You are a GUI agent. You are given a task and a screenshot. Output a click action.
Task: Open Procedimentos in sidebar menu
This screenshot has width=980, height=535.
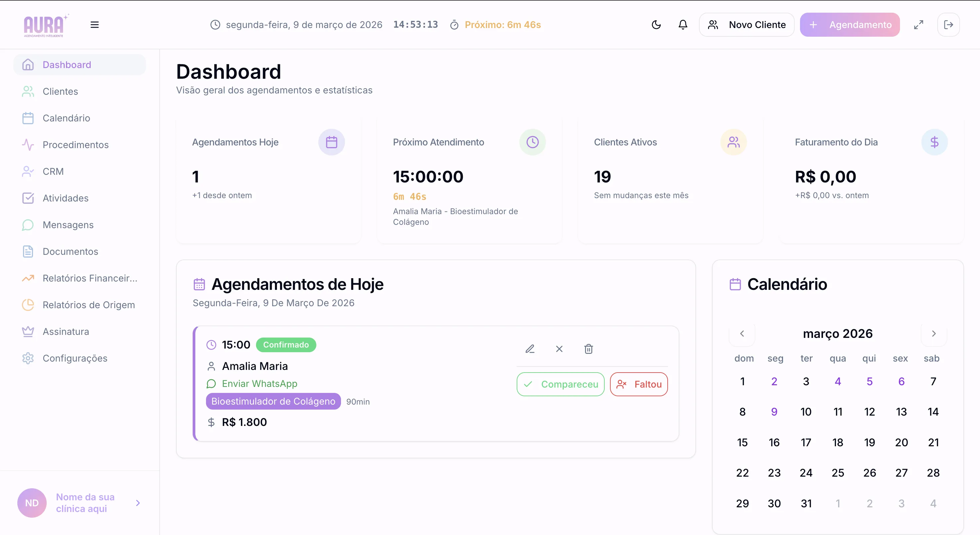pos(75,145)
